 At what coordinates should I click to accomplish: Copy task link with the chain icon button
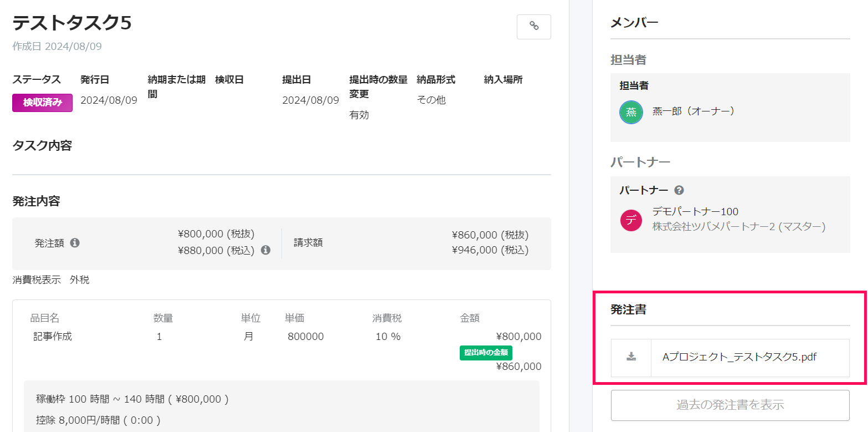coord(533,27)
